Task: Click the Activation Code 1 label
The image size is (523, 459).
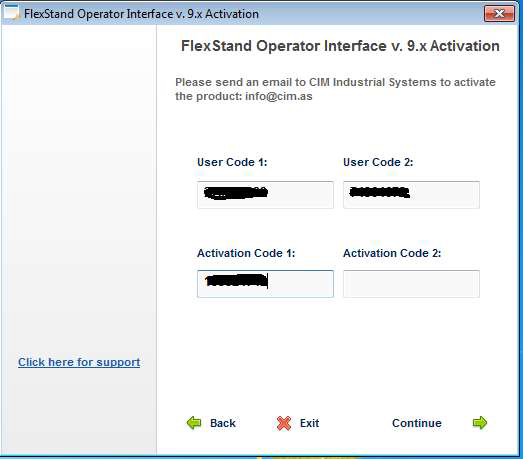Action: [246, 253]
